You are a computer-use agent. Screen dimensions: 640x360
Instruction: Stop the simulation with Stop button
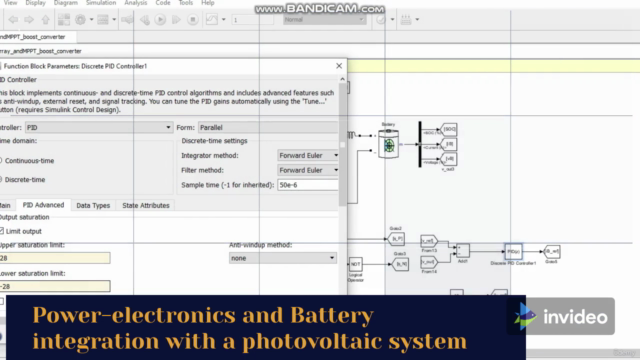click(193, 19)
